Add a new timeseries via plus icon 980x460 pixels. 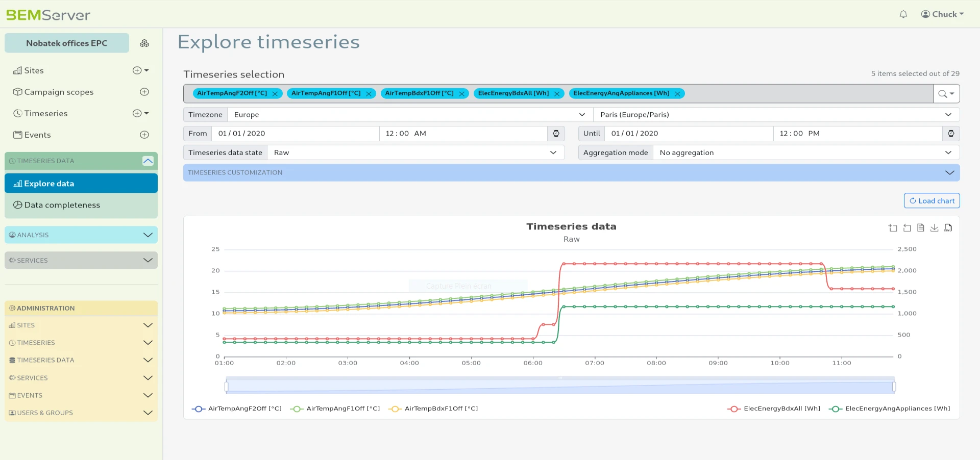coord(137,113)
